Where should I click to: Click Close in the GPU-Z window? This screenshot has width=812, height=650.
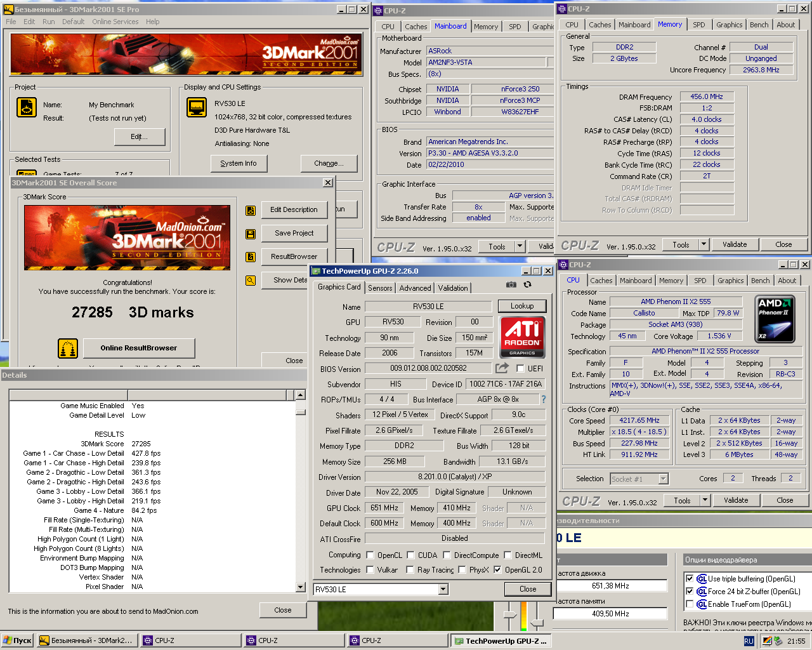click(528, 589)
